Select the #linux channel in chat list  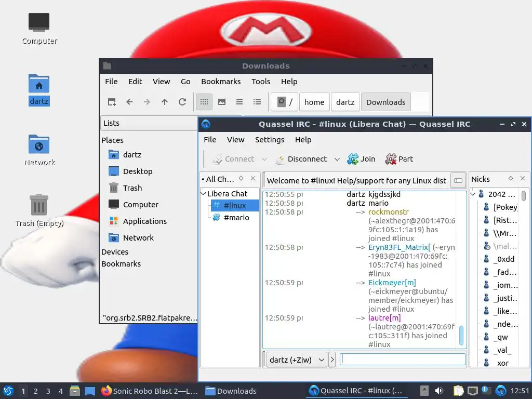(235, 205)
